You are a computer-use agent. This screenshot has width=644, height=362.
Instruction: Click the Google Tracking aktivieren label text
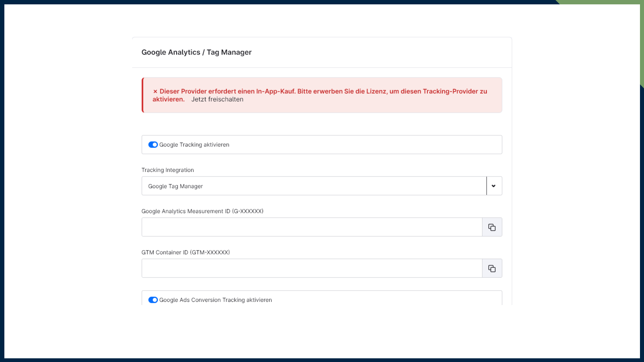tap(194, 145)
